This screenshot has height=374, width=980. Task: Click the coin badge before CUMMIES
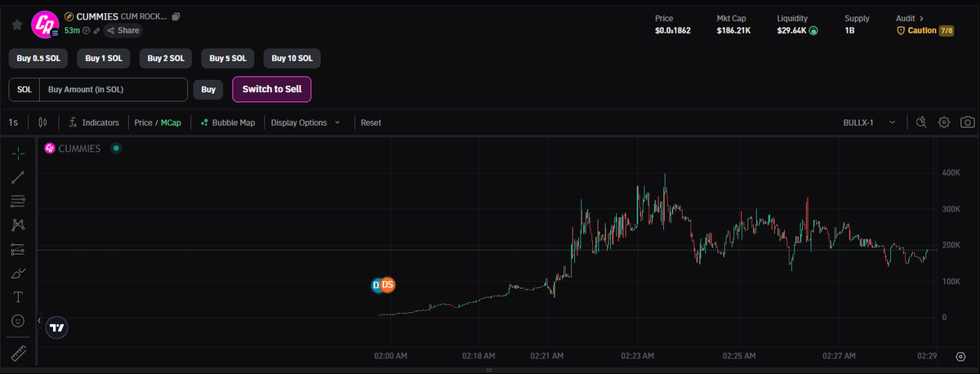coord(69,16)
